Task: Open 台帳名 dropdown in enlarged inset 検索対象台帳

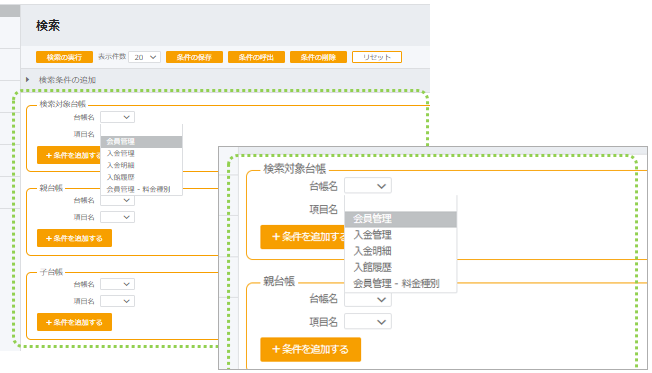Action: 368,186
